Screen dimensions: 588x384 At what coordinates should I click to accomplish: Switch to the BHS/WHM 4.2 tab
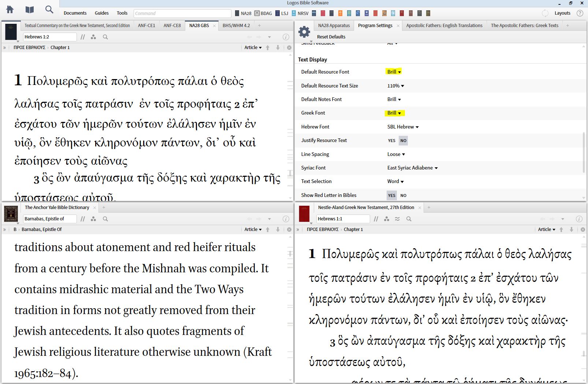pyautogui.click(x=236, y=25)
